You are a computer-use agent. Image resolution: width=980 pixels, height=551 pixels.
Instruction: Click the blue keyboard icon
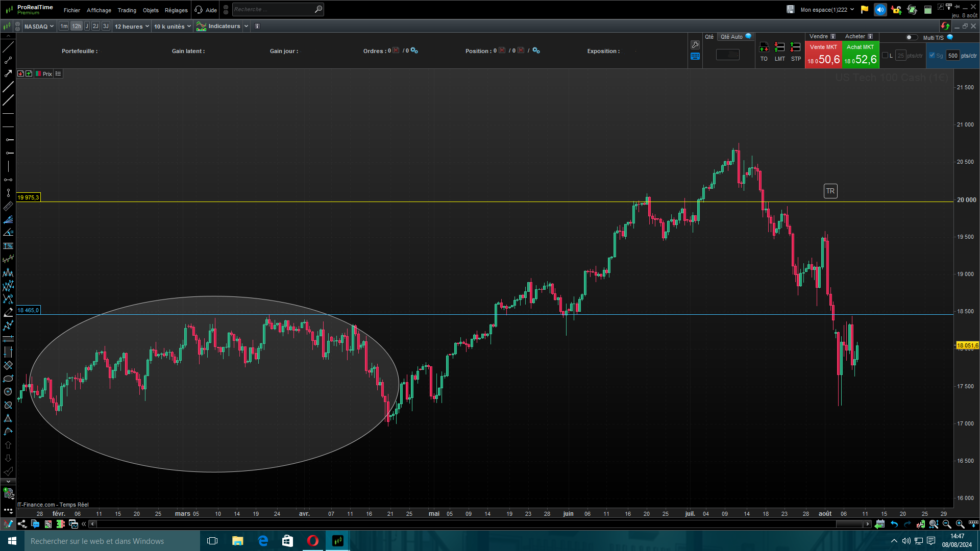click(695, 57)
